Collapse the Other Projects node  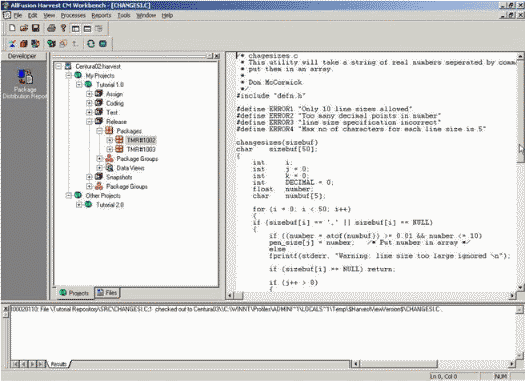[69, 196]
